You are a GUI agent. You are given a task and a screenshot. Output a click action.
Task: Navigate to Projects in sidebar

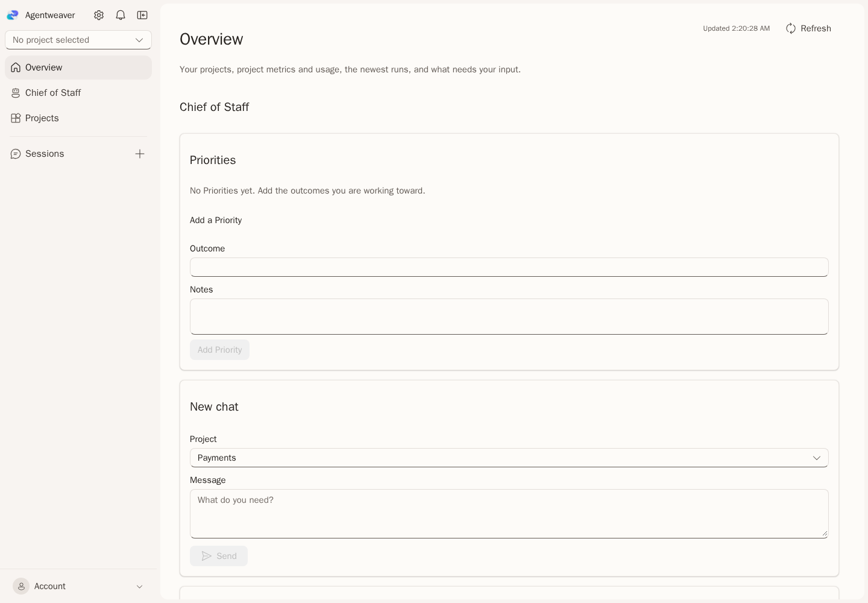[78, 118]
